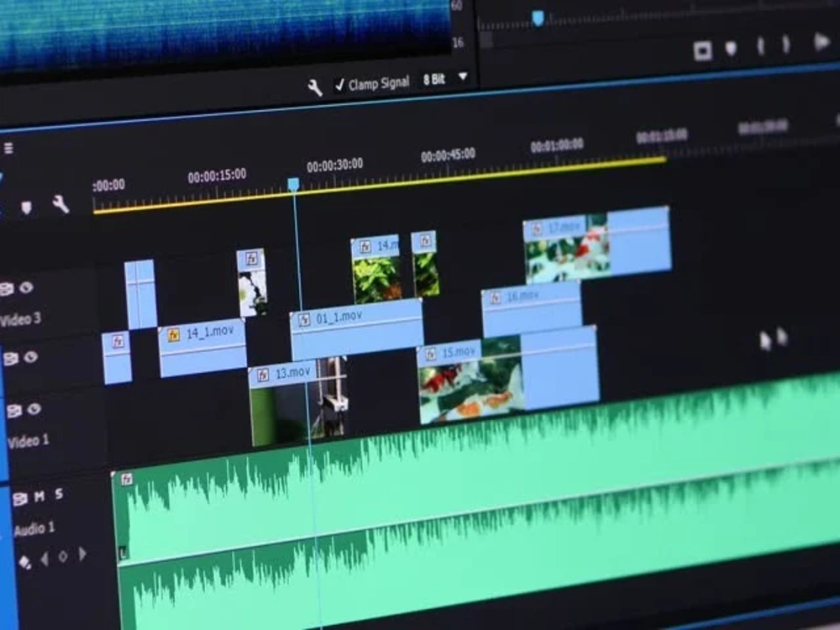Go to the next keyframe on Audio 1
The width and height of the screenshot is (840, 630).
pyautogui.click(x=82, y=554)
